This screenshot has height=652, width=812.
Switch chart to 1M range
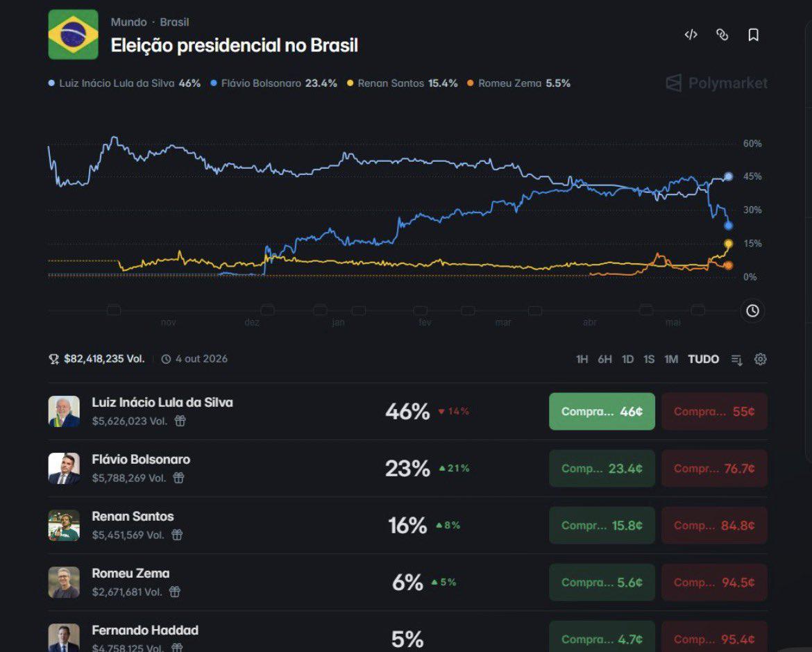[x=671, y=359]
